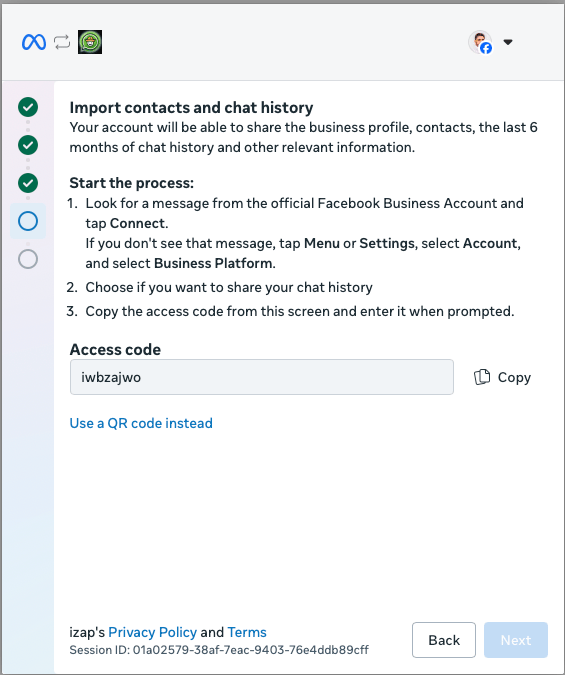
Task: Click the Facebook badge on the avatar
Action: (486, 48)
